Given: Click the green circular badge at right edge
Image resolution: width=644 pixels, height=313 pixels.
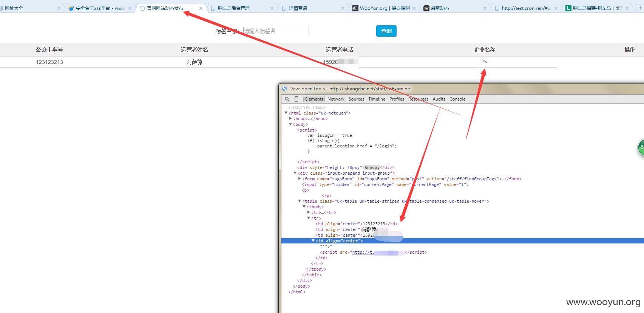Looking at the screenshot, I should pos(641,147).
